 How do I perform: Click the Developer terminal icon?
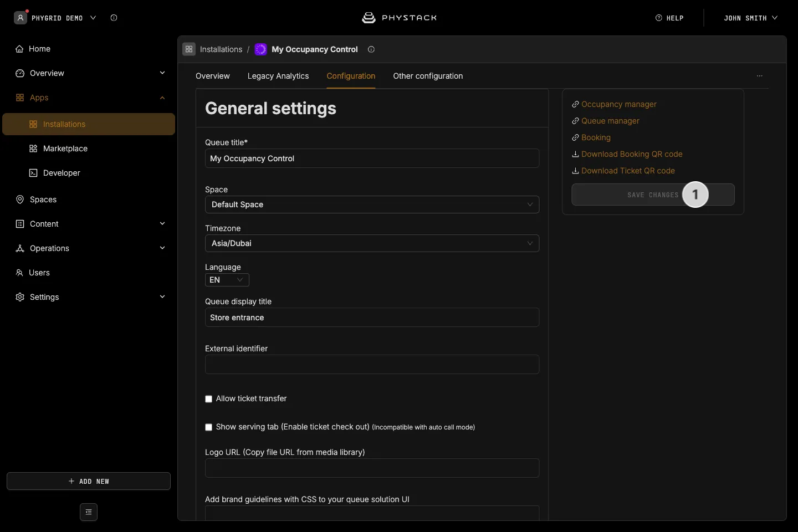coord(33,173)
